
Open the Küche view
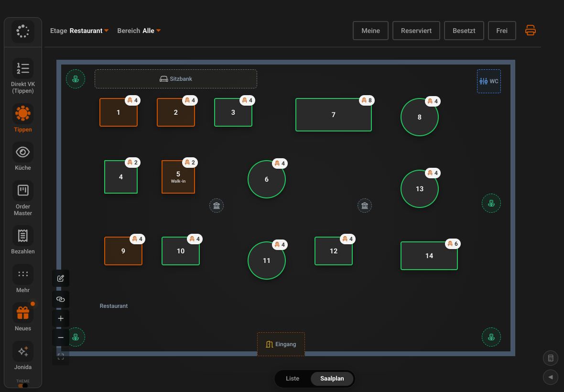point(22,156)
